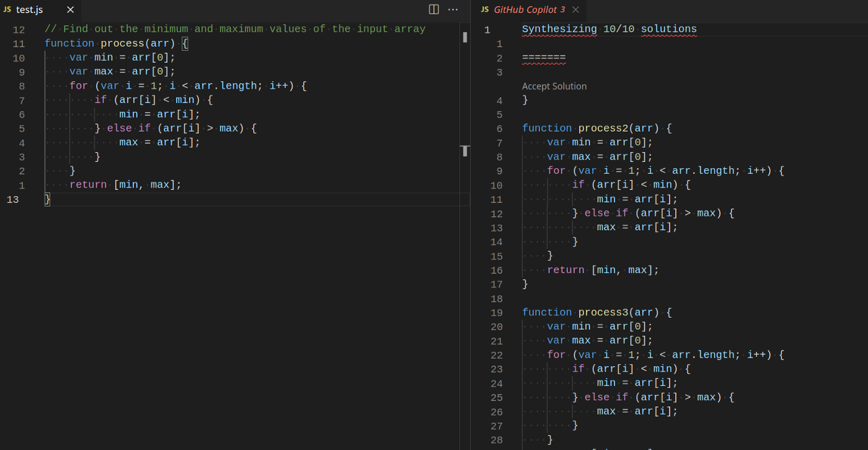This screenshot has height=450, width=868.
Task: Click 'Synthesizing 10/10 solutions' heading
Action: tap(609, 29)
